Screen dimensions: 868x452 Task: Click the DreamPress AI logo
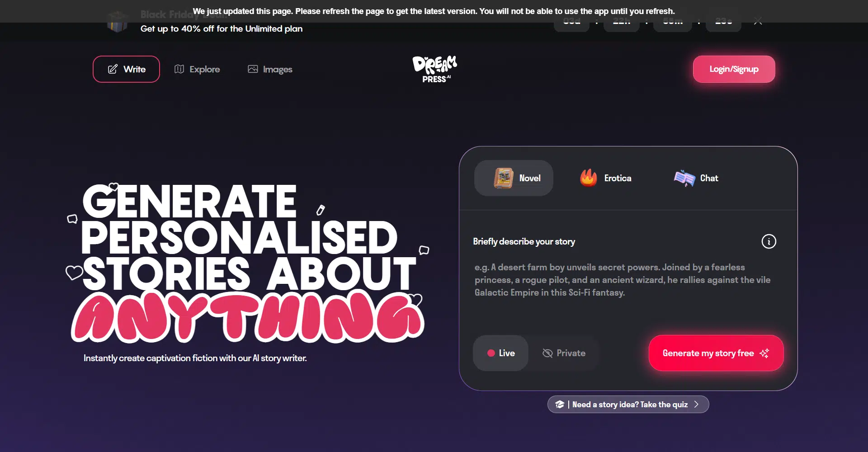(x=434, y=69)
